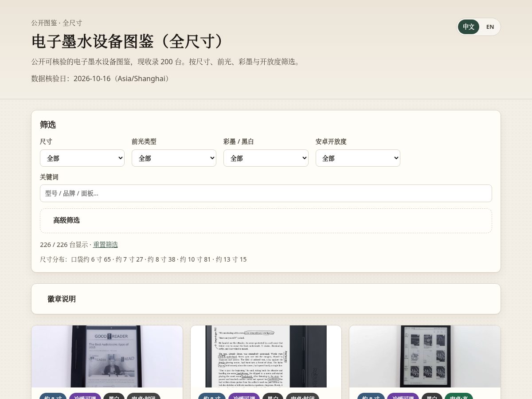Select the 226 / 226 台显示 count text

(64, 245)
